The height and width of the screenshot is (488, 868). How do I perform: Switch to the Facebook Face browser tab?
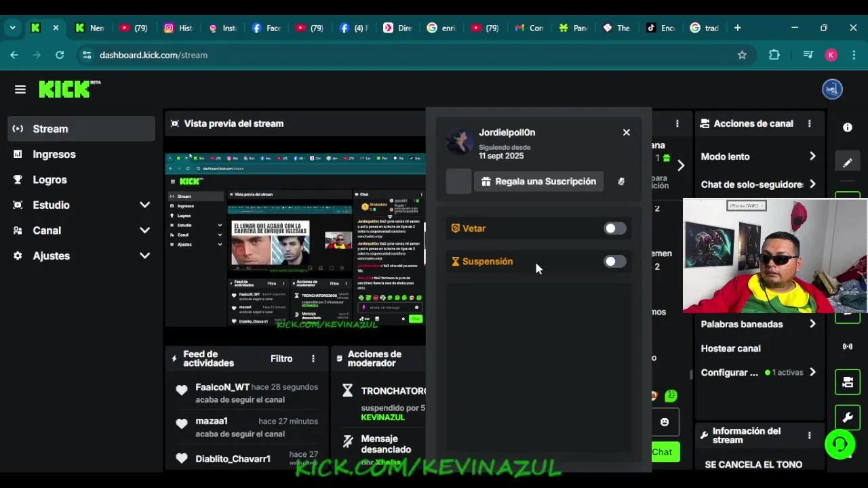click(x=266, y=28)
